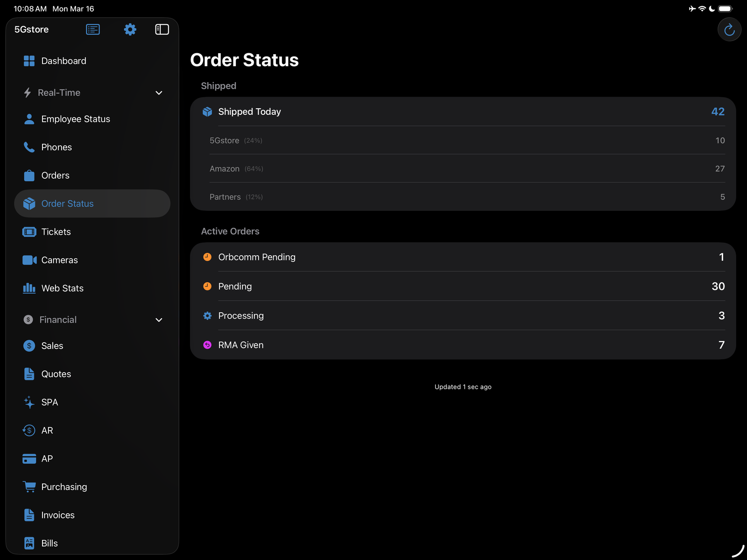This screenshot has width=747, height=560.
Task: Toggle the sidebar panel visibility icon
Action: coord(162,29)
